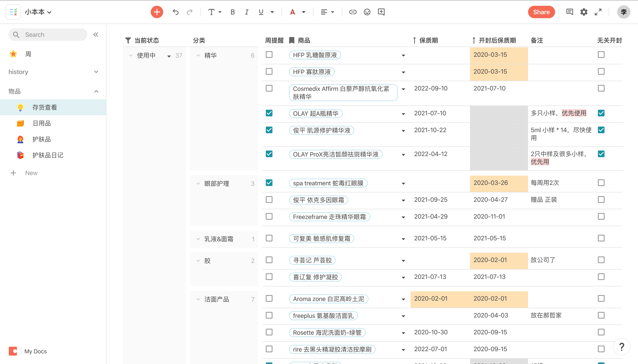The image size is (638, 364).
Task: Collapse the 精华 category group
Action: point(198,55)
